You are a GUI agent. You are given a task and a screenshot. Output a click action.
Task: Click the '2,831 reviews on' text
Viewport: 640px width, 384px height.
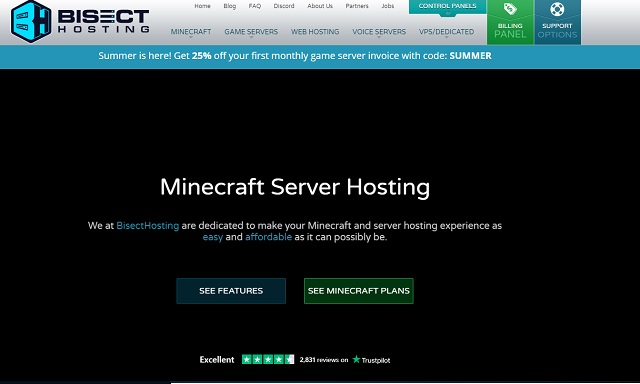324,360
